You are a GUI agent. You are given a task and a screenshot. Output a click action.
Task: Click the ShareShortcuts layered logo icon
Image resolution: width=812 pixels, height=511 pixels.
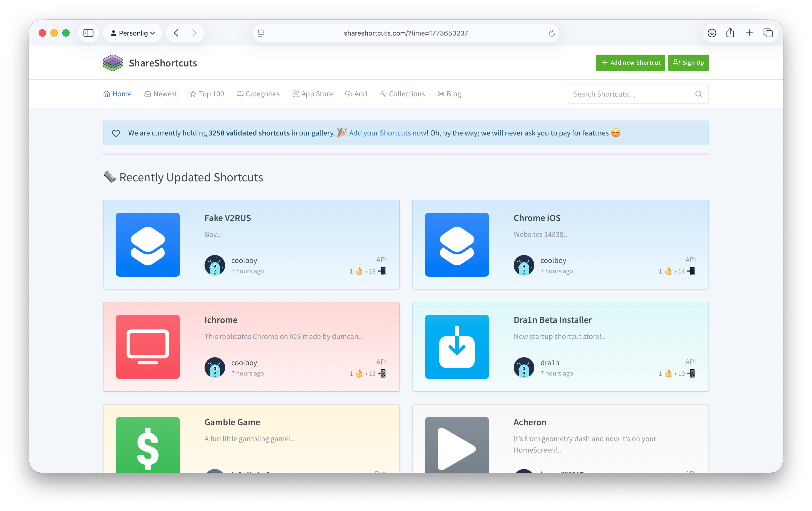112,63
